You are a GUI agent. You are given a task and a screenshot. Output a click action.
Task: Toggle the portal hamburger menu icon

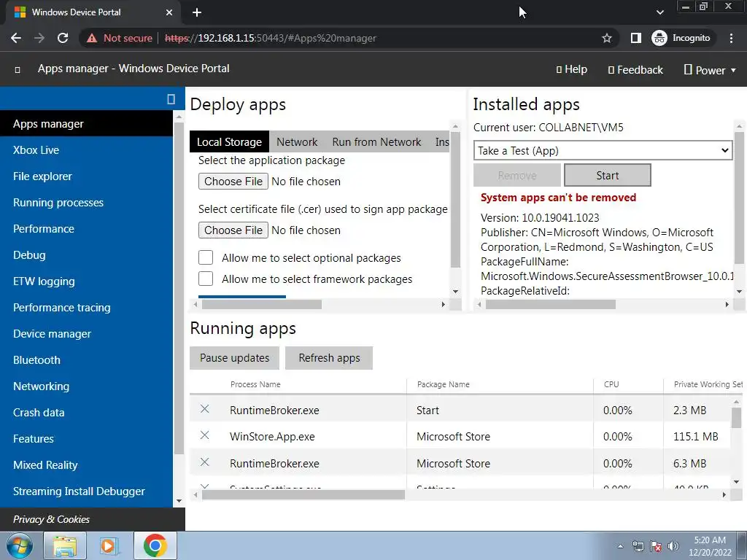(x=18, y=70)
